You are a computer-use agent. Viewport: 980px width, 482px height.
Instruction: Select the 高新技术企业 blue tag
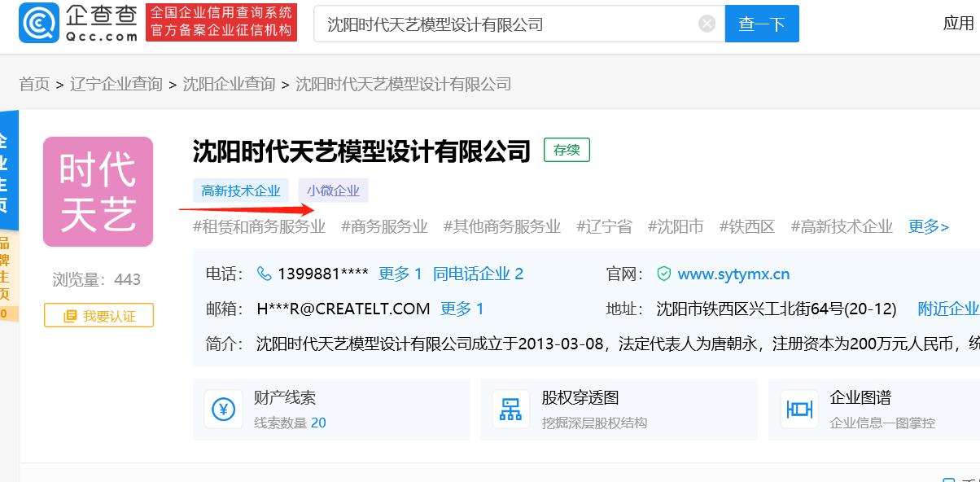pos(240,191)
